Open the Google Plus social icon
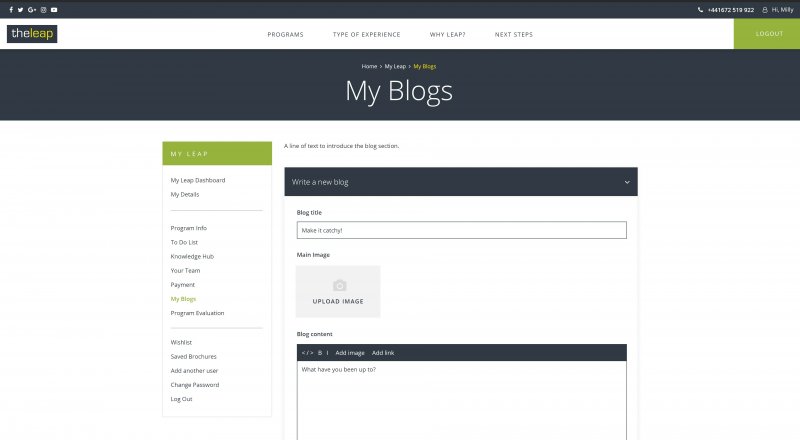 (32, 9)
